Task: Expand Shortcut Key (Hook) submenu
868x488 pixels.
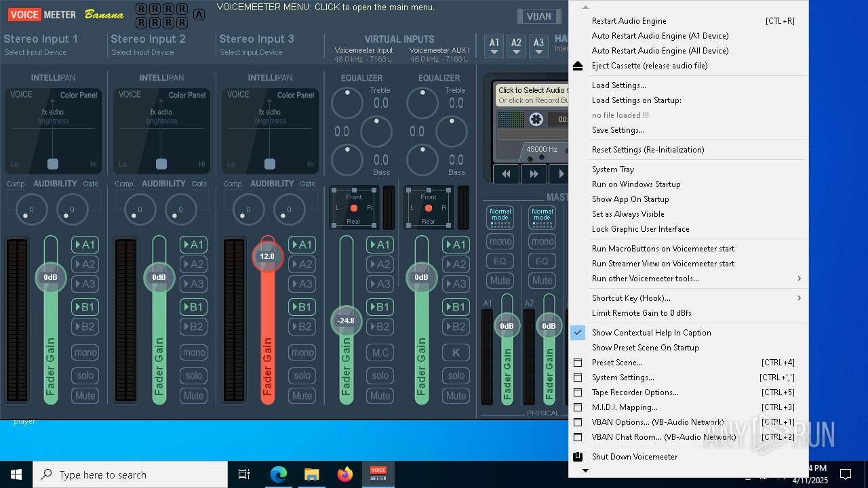Action: tap(688, 298)
